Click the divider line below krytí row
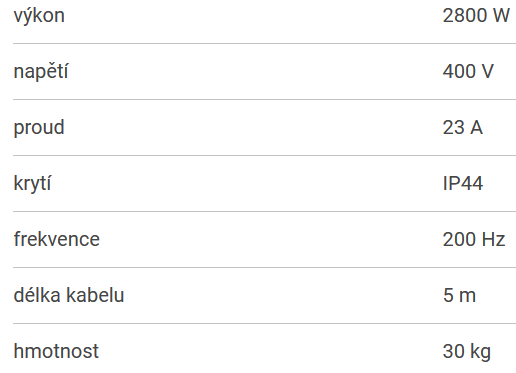516x373 pixels. [x=264, y=211]
